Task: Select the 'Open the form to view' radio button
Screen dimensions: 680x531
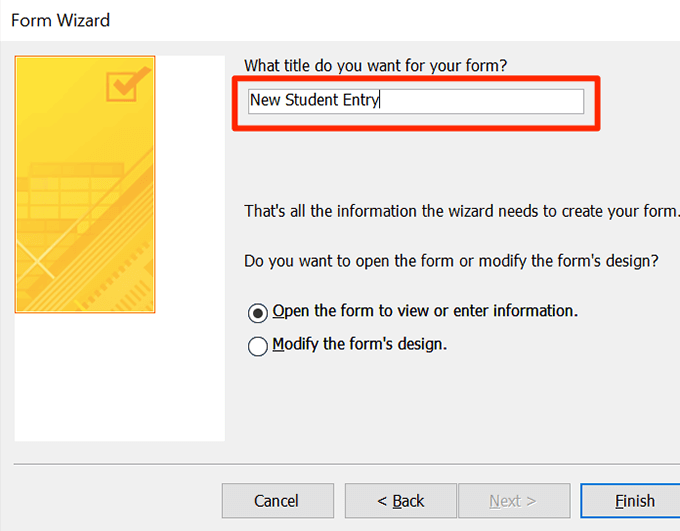Action: (257, 312)
